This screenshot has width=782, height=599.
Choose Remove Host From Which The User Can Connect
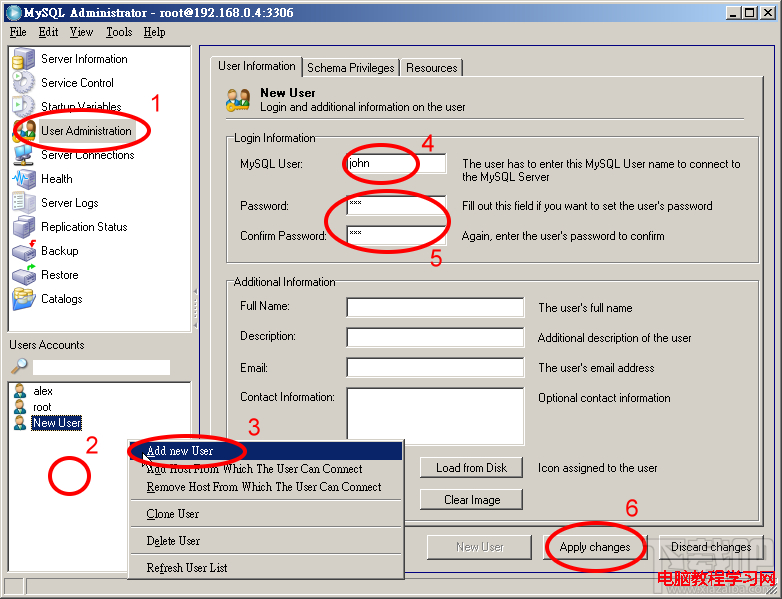[x=266, y=487]
